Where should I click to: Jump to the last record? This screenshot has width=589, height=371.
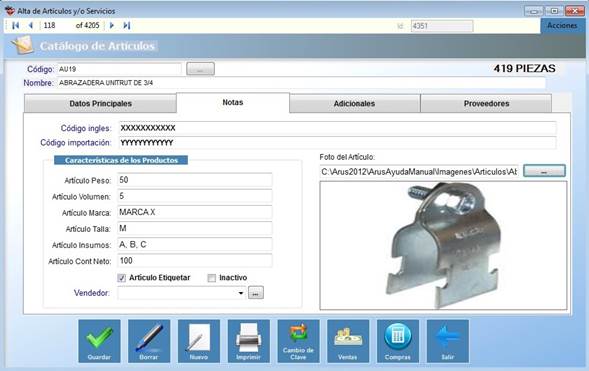click(127, 26)
